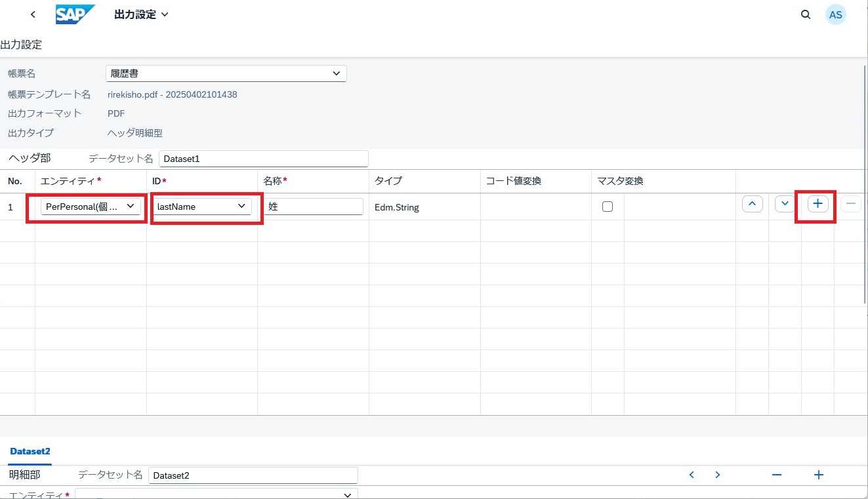The image size is (868, 499).
Task: Expand the PerPersonal entity dropdown
Action: 91,207
